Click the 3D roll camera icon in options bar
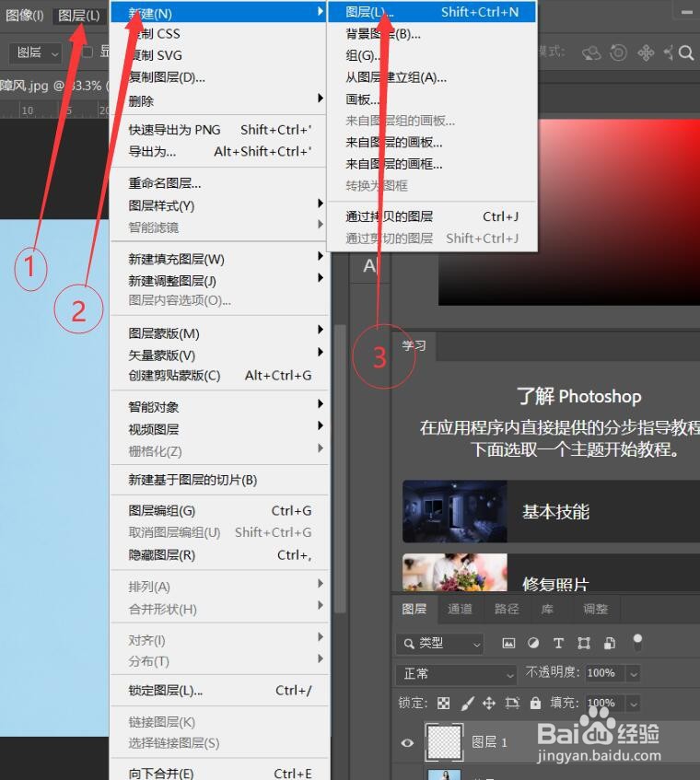The width and height of the screenshot is (700, 780). coord(618,52)
